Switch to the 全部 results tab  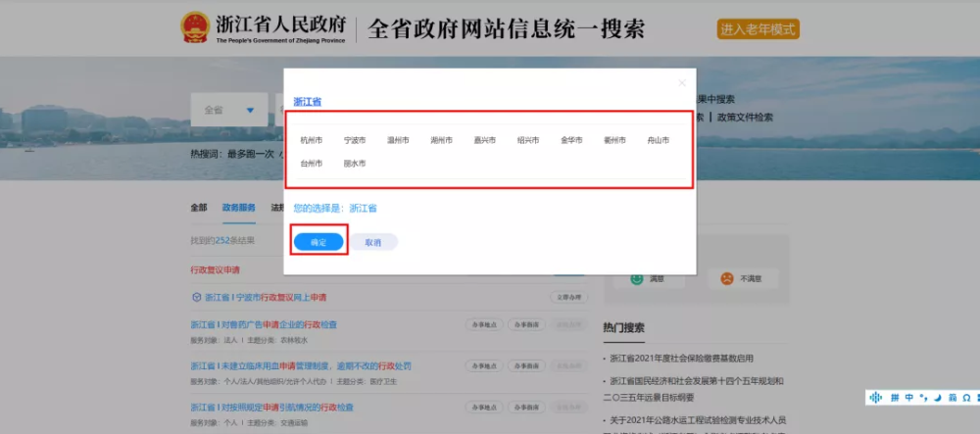(199, 208)
